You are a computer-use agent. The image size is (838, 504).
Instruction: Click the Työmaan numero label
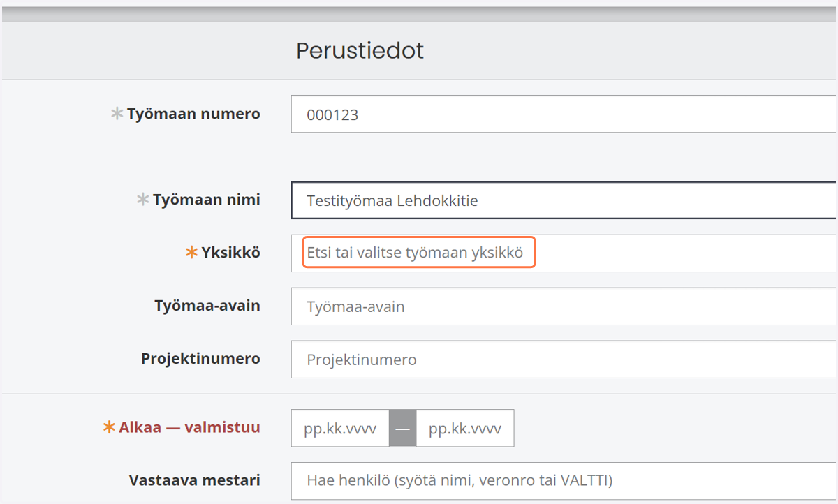click(193, 114)
